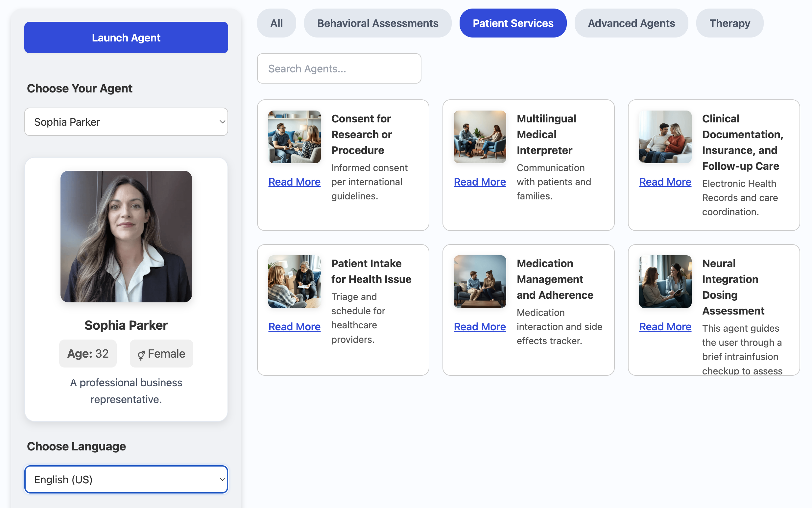
Task: Click into the Search Agents field
Action: (339, 68)
